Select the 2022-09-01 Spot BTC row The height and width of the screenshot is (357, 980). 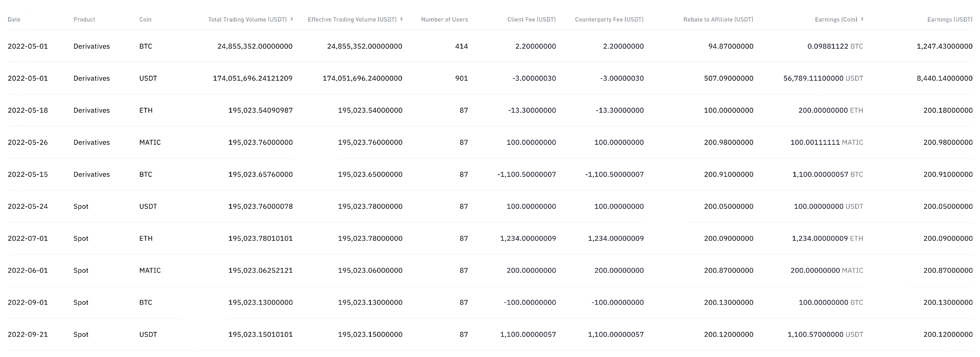pos(490,302)
